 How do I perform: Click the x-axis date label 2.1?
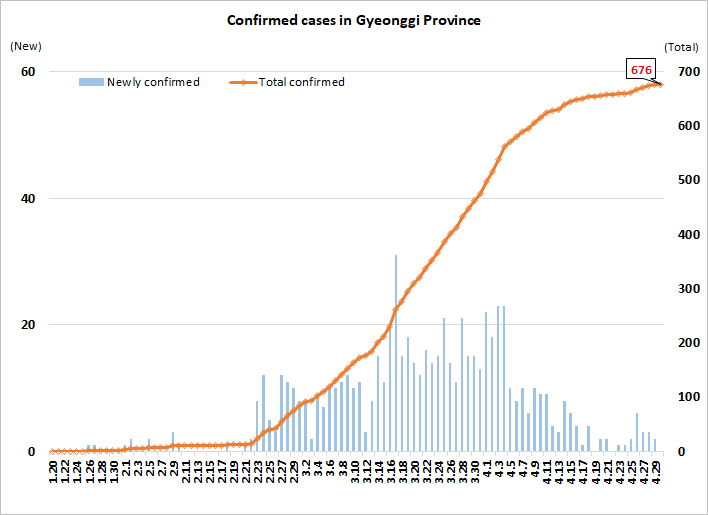point(126,469)
